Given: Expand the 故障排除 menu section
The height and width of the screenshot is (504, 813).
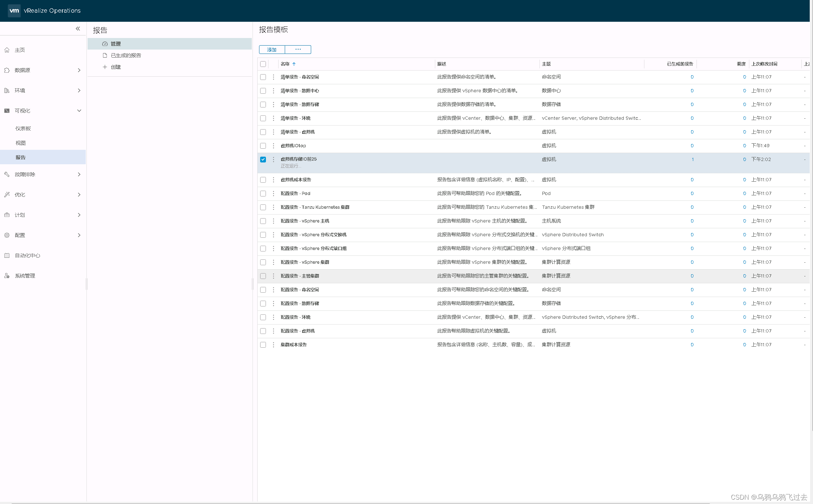Looking at the screenshot, I should pos(79,174).
